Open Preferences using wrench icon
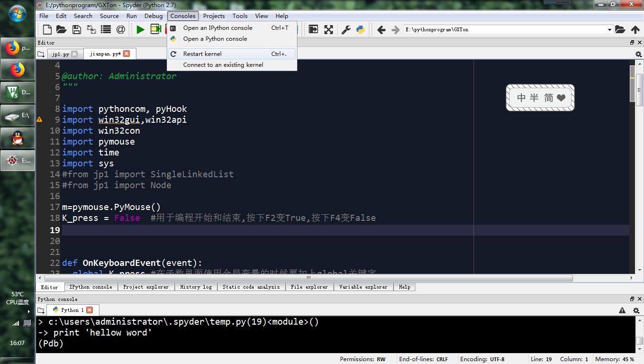Viewport: 644px width, 364px height. [346, 29]
